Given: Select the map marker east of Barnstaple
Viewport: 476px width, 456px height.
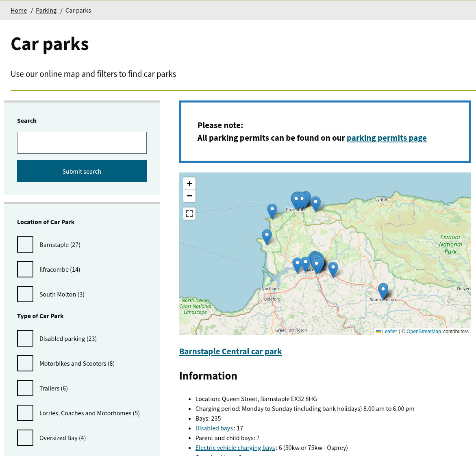Looking at the screenshot, I should (333, 267).
